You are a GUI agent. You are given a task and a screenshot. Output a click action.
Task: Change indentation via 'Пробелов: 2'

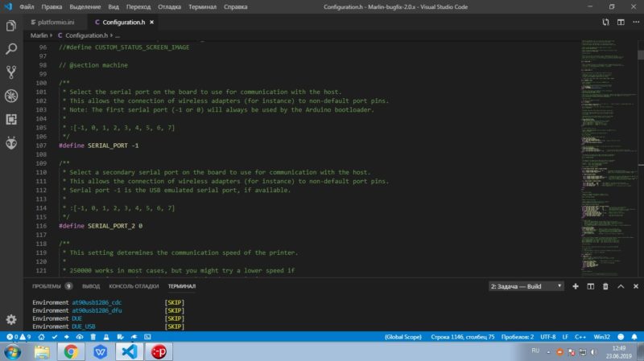(x=517, y=337)
